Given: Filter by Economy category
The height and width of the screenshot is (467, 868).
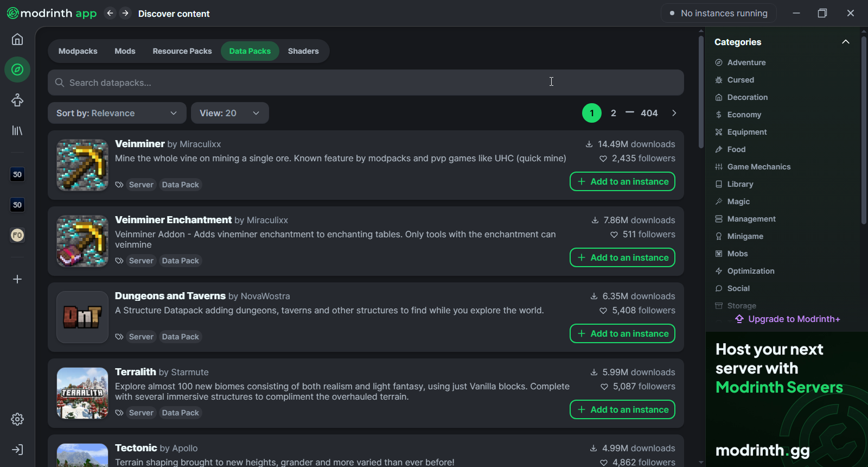Looking at the screenshot, I should pyautogui.click(x=738, y=115).
